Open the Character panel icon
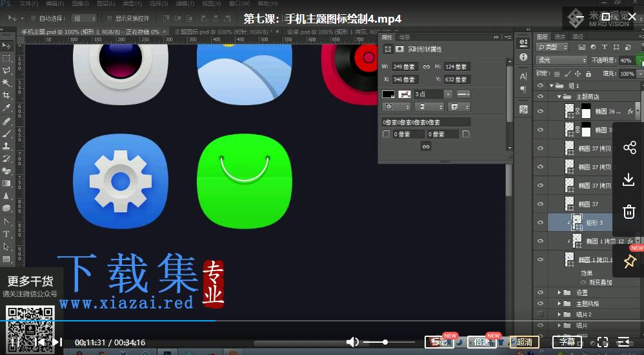 [x=523, y=76]
